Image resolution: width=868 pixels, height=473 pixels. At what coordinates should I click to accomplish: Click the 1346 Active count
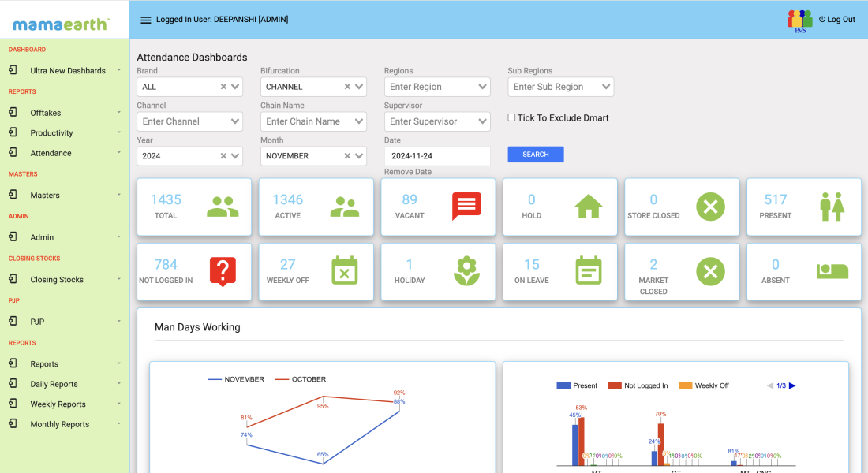pyautogui.click(x=288, y=199)
